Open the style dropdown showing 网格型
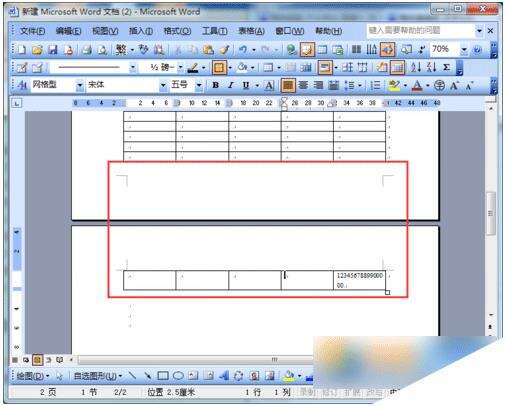The image size is (505, 406). tap(79, 86)
